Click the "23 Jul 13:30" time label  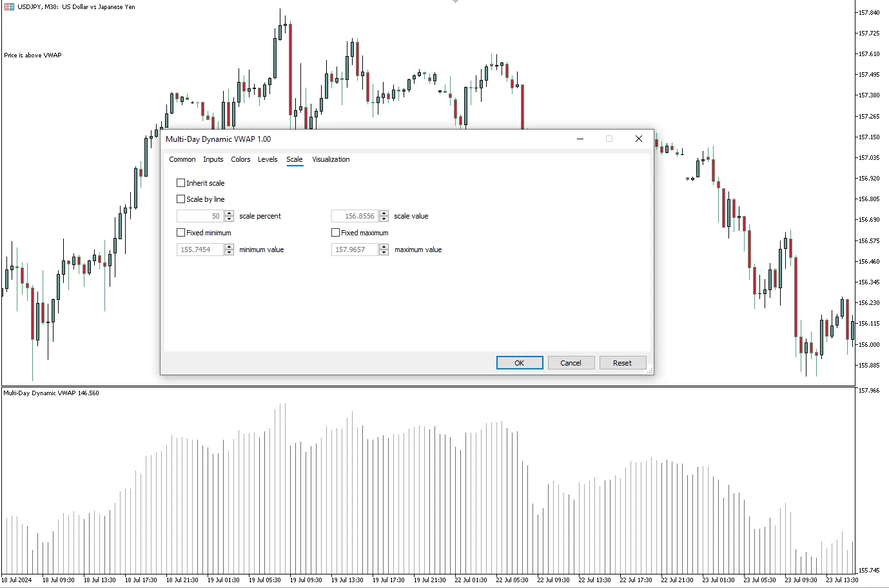point(842,580)
